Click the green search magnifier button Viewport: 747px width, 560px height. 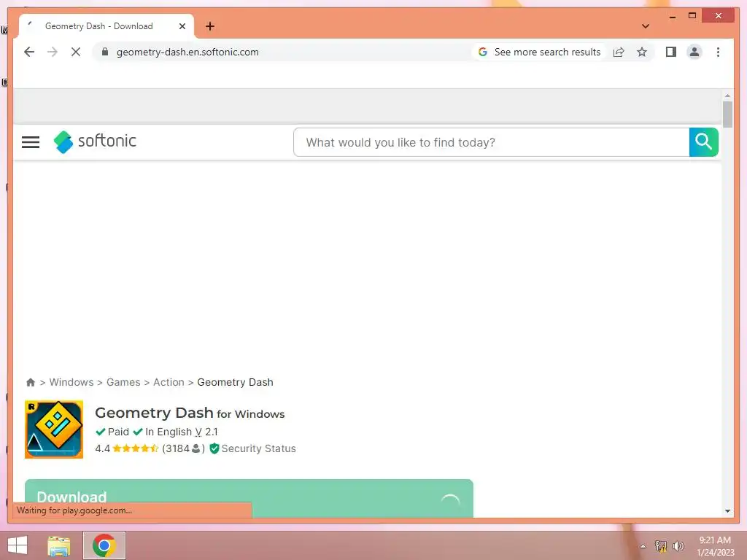coord(704,142)
